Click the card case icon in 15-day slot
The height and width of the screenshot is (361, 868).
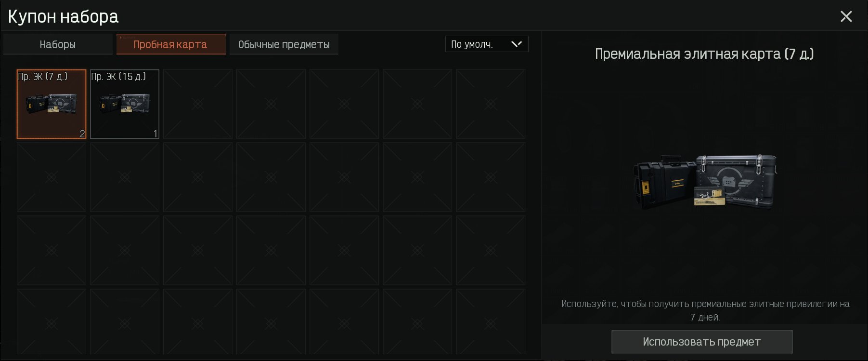pyautogui.click(x=124, y=104)
